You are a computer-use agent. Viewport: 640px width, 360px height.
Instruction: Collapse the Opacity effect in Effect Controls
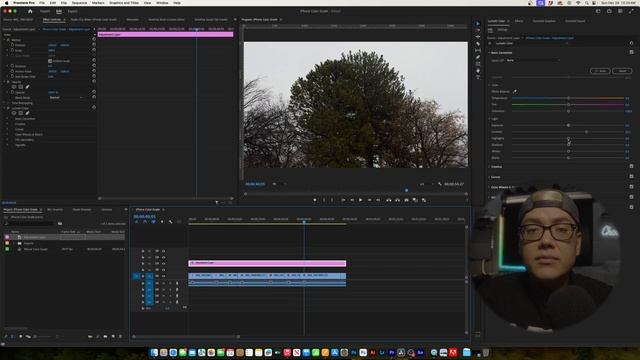[4, 82]
